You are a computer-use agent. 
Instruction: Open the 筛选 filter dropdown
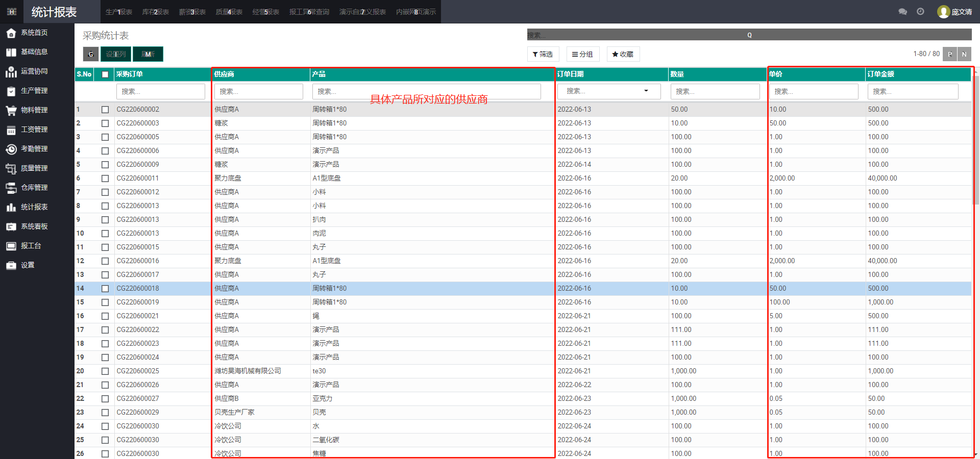click(x=543, y=54)
